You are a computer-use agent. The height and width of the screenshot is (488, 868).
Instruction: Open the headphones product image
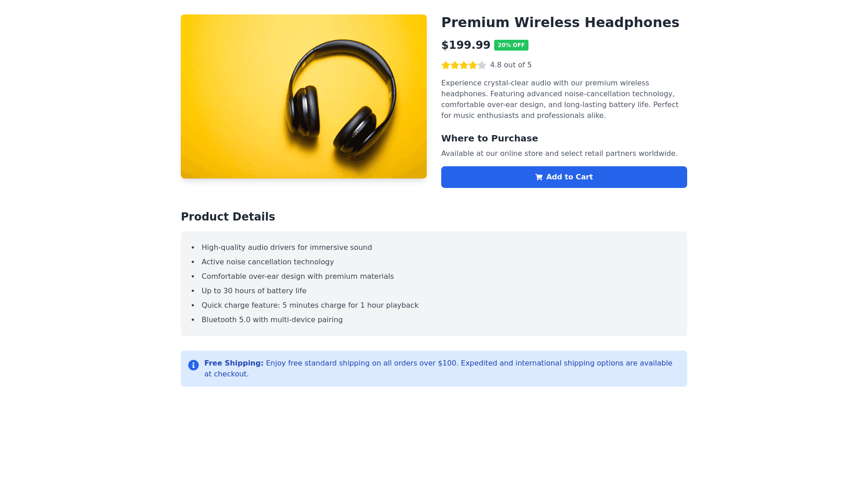point(303,96)
